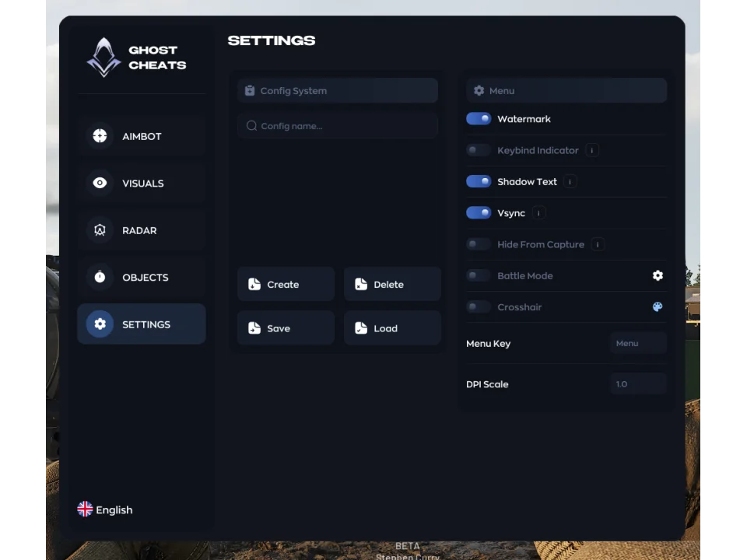Click the search magnifier icon

(251, 126)
